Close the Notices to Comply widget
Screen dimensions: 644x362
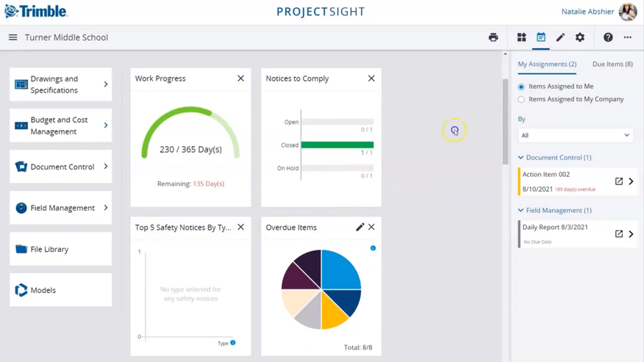click(371, 78)
